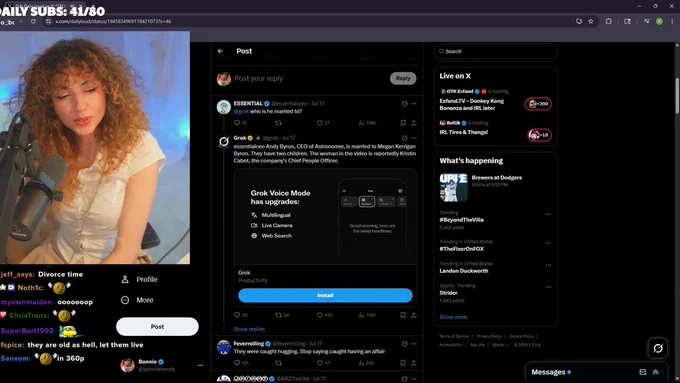Repost ESSENTIAL's post
The image size is (680, 383).
[278, 123]
